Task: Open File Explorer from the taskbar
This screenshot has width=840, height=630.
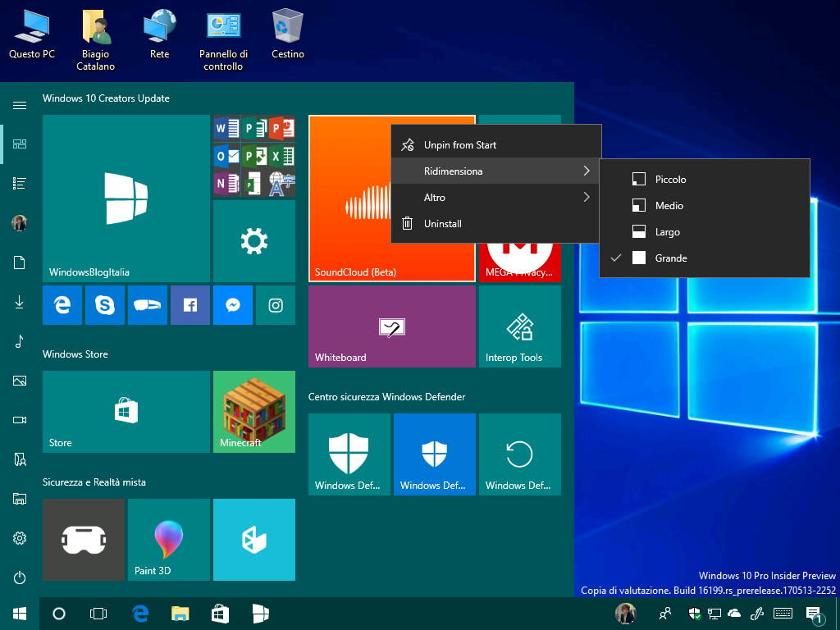Action: point(180,614)
